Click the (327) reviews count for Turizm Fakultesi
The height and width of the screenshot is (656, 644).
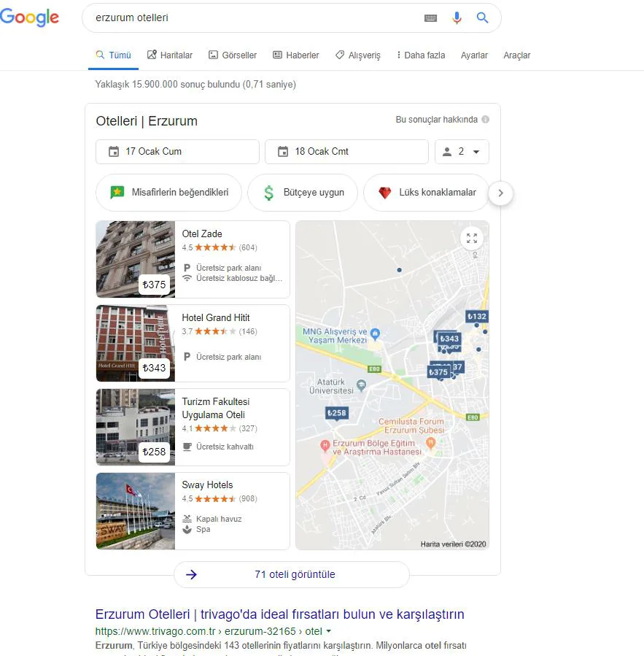click(x=248, y=428)
